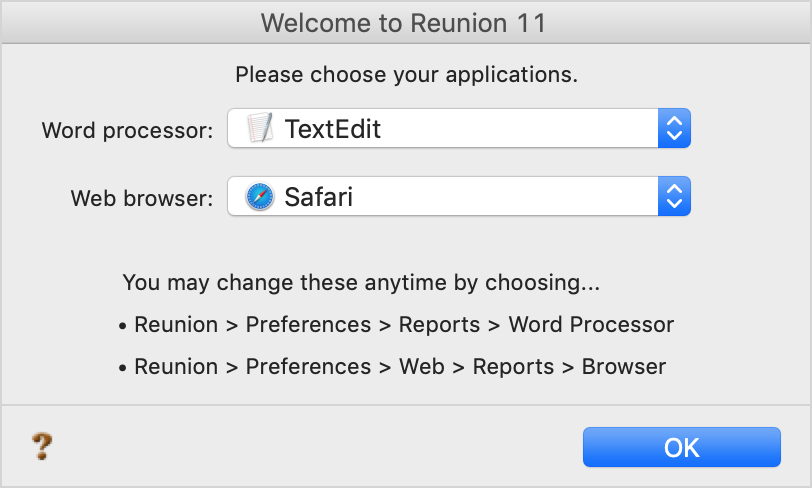Click the "Word processor:" label

127,131
